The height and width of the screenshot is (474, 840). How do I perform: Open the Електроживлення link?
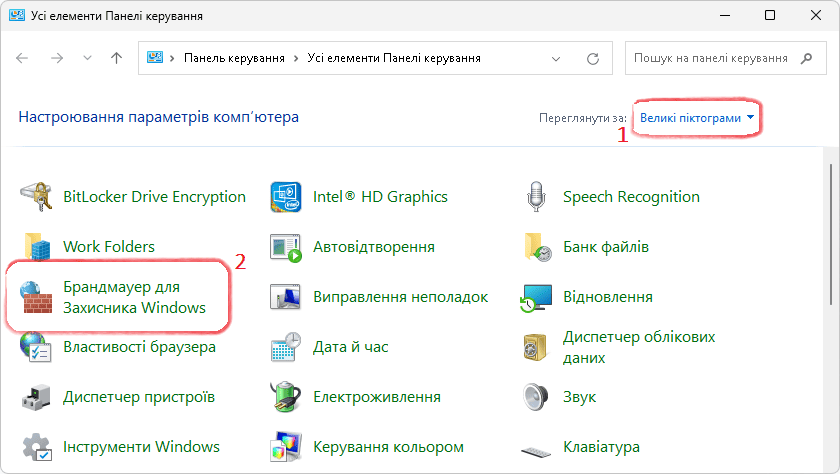pyautogui.click(x=377, y=397)
